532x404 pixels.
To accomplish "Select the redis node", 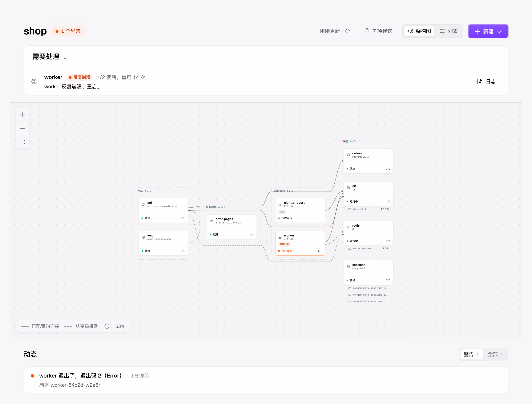I will pos(368,233).
